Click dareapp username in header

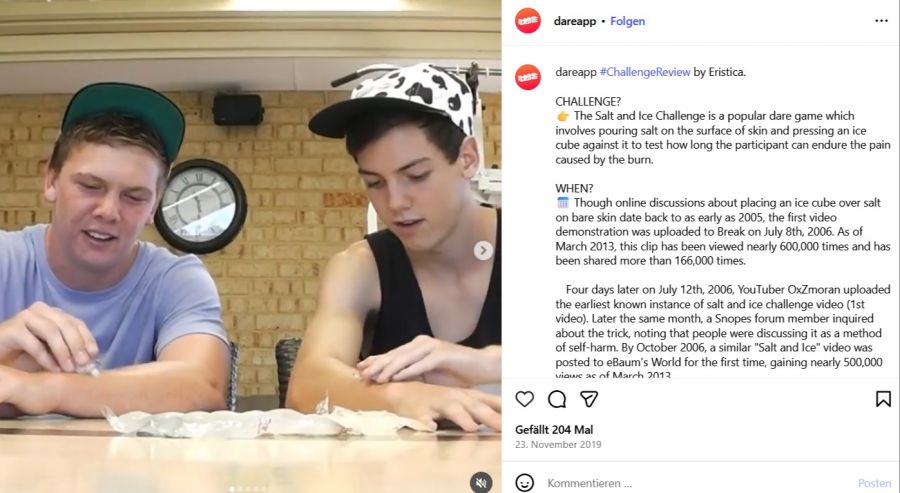pyautogui.click(x=575, y=21)
